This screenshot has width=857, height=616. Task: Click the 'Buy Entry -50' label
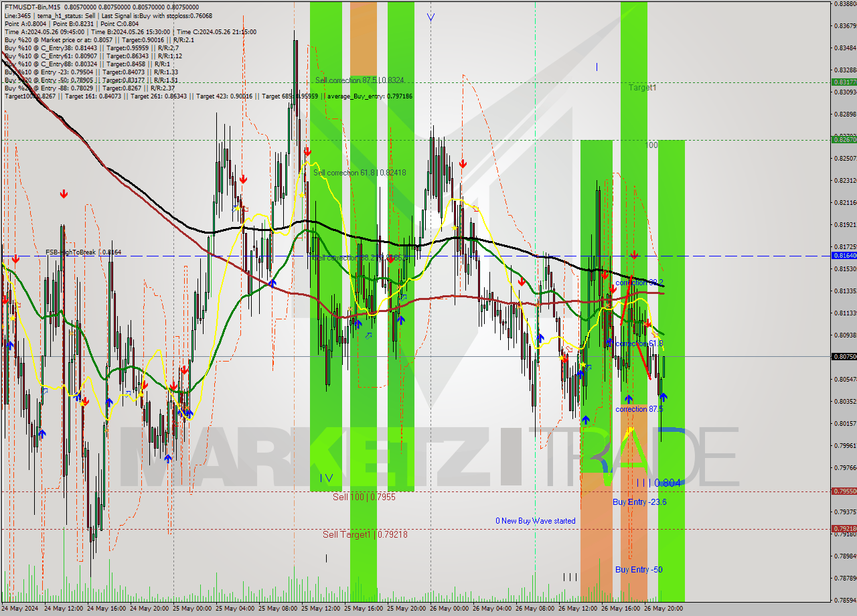point(639,570)
